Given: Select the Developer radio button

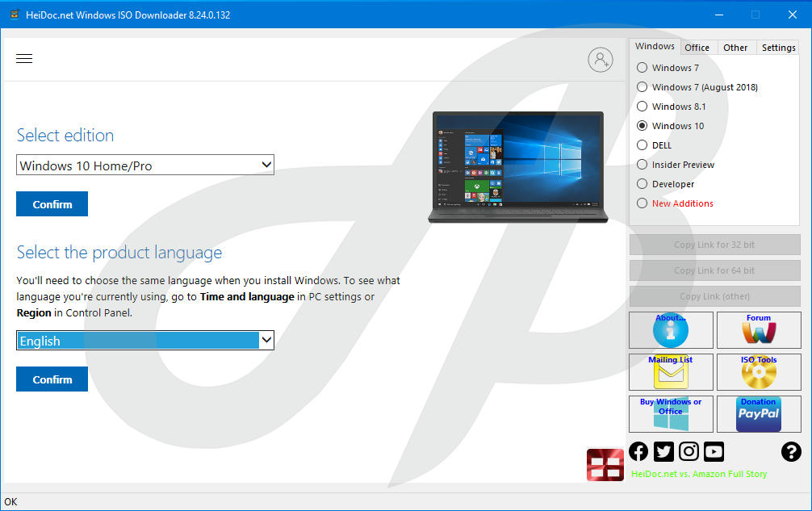Looking at the screenshot, I should (642, 184).
